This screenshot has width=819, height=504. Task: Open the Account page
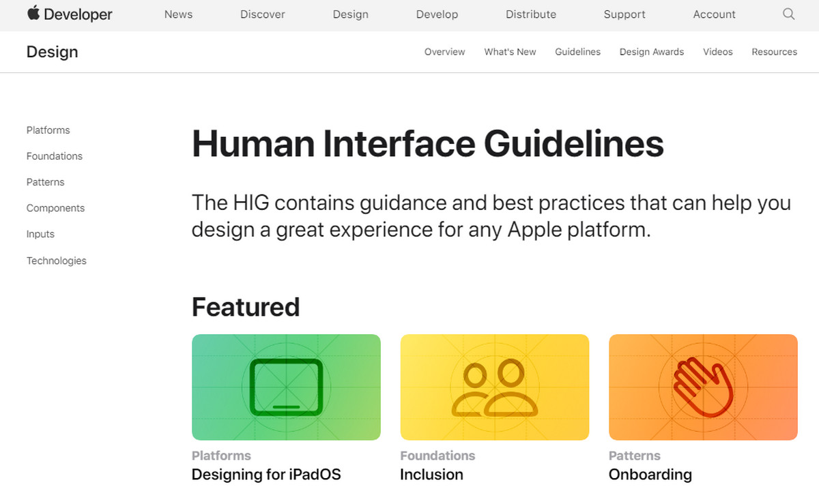click(x=715, y=14)
